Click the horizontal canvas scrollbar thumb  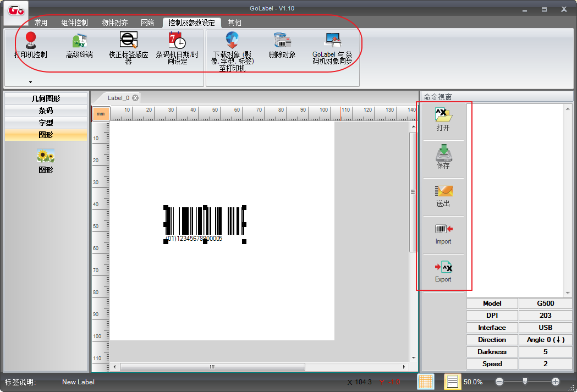click(212, 367)
